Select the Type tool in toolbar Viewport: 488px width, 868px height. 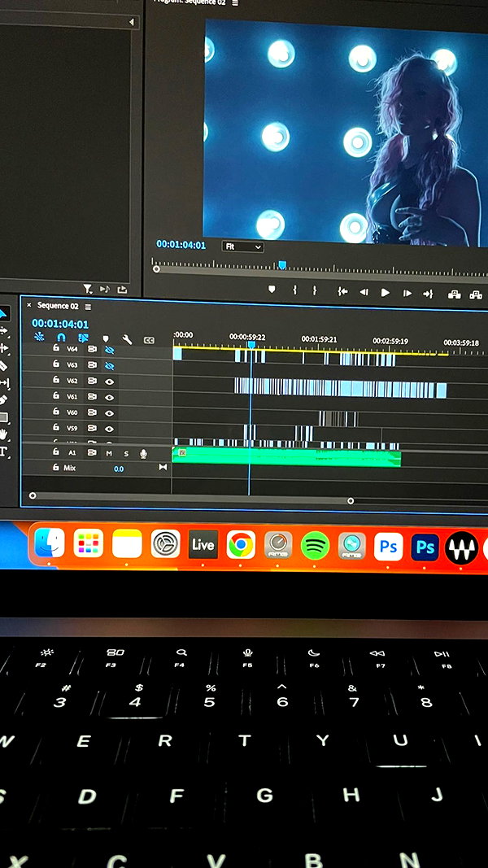click(x=2, y=451)
